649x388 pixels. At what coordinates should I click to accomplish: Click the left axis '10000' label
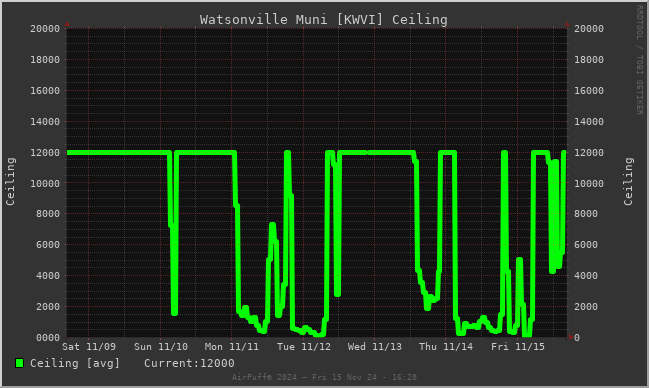point(45,183)
